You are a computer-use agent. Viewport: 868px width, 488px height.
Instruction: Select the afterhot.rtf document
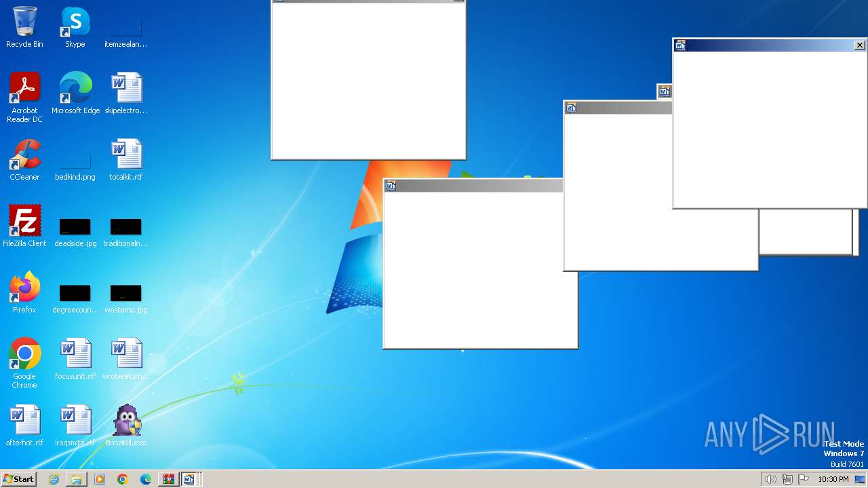pyautogui.click(x=24, y=426)
